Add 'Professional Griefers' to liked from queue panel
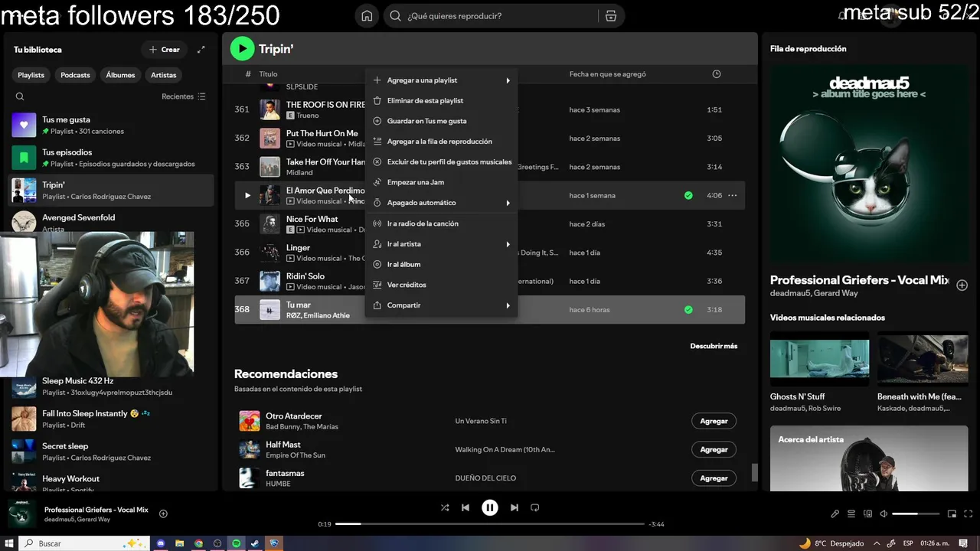The image size is (980, 551). [962, 285]
